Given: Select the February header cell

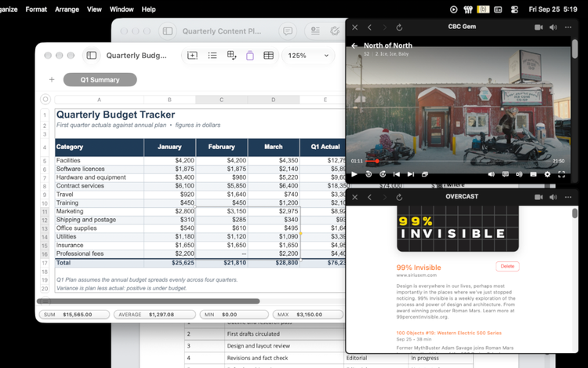Looking at the screenshot, I should pos(221,147).
